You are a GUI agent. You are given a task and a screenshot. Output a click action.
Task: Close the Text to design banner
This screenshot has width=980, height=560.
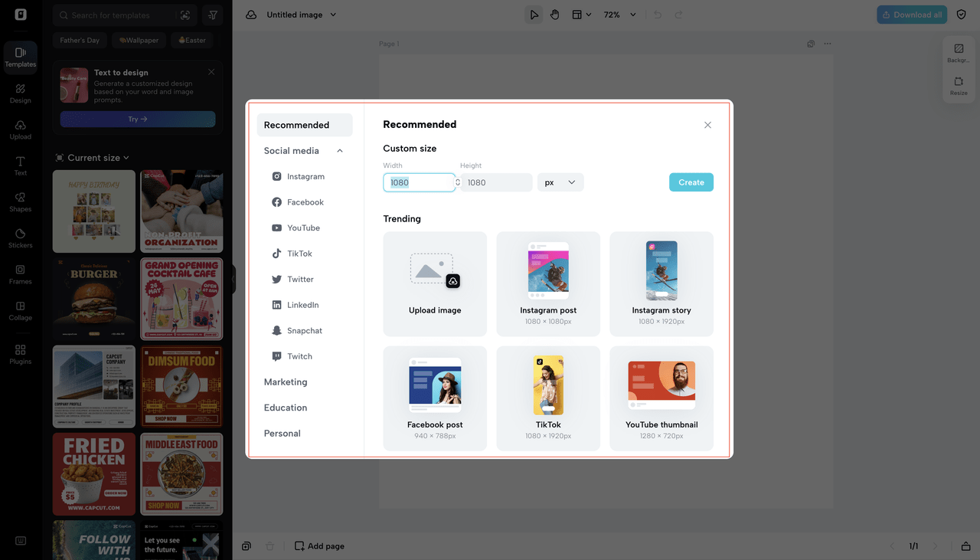(211, 72)
